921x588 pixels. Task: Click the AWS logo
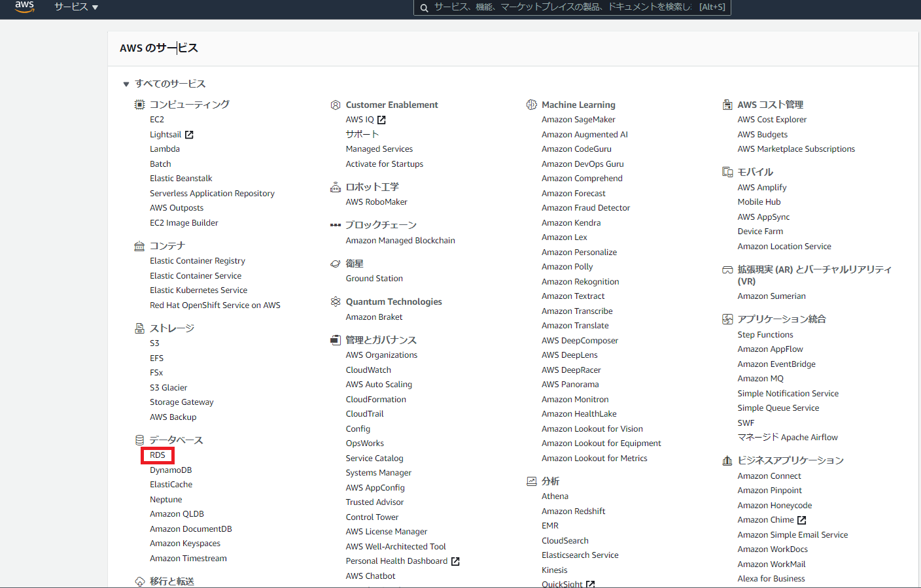tap(25, 7)
